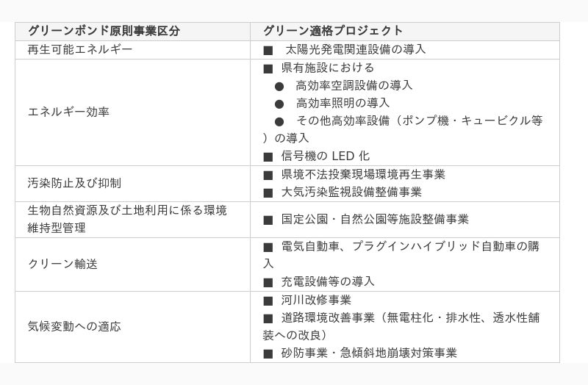The height and width of the screenshot is (385, 588).
Task: Select the 汚染防止及び抑制 cell
Action: coord(74,183)
